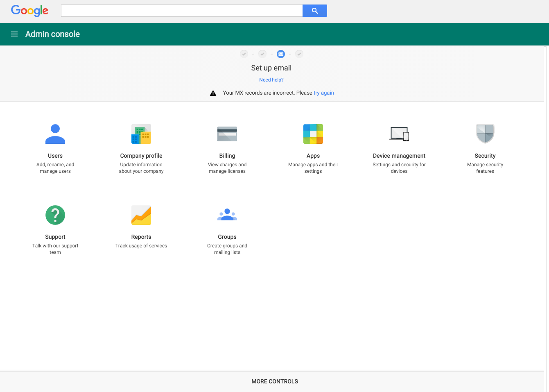Click the Security label
Image resolution: width=549 pixels, height=392 pixels.
(485, 156)
